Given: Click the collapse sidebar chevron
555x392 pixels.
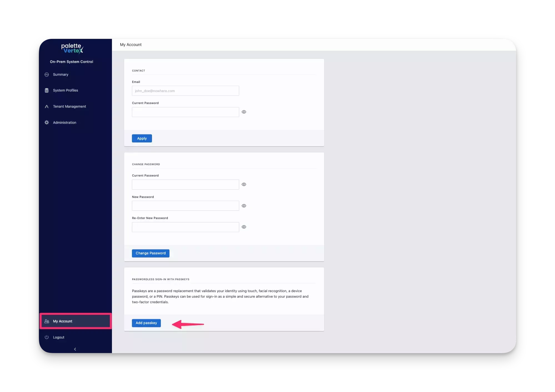Looking at the screenshot, I should click(75, 349).
